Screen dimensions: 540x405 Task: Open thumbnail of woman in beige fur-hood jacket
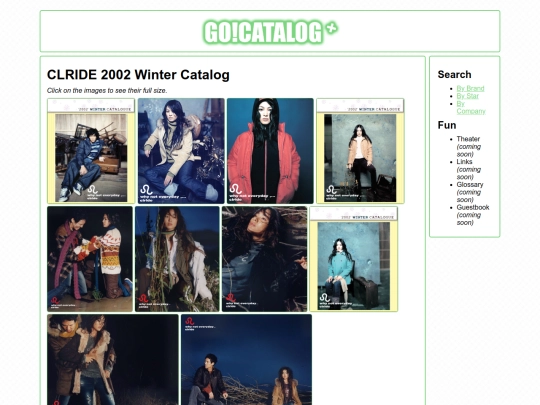point(181,151)
